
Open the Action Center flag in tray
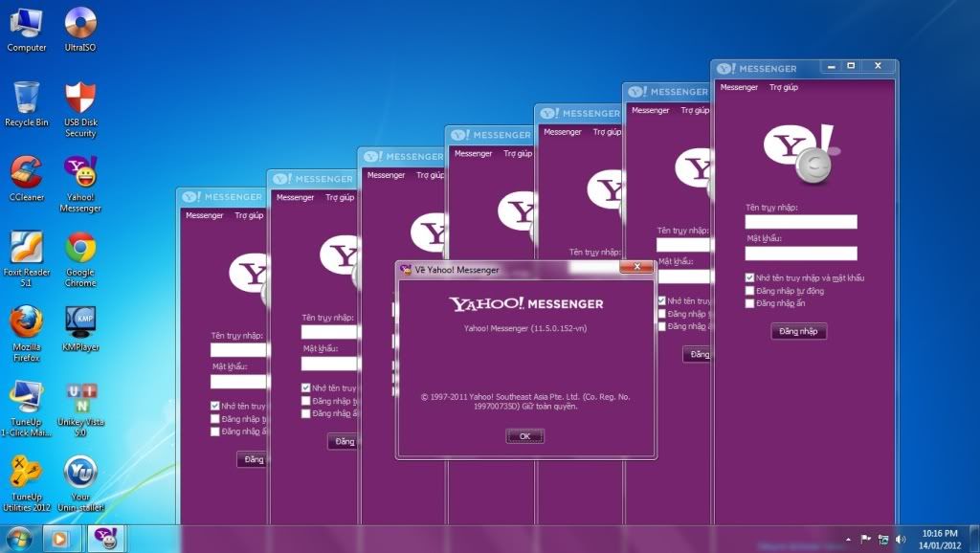tap(865, 540)
